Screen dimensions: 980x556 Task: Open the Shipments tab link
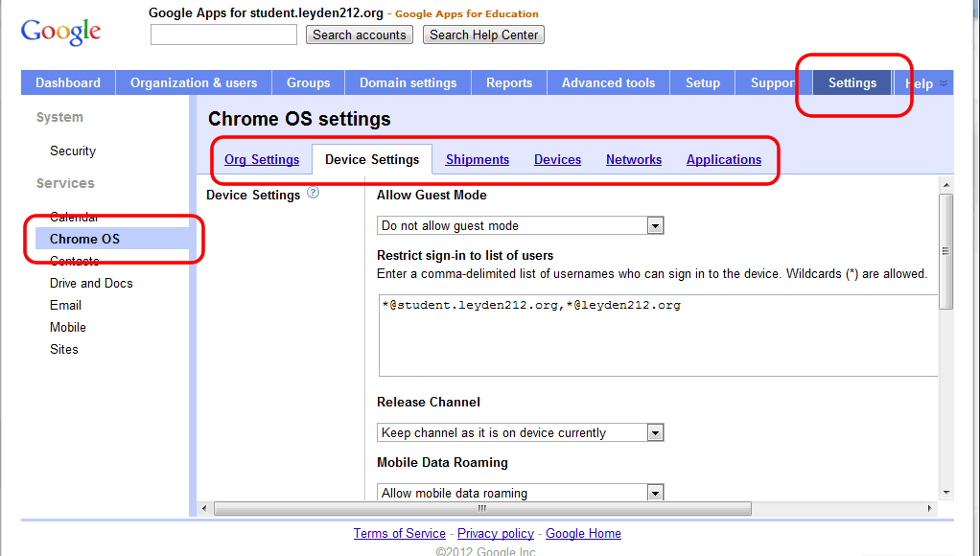click(478, 159)
